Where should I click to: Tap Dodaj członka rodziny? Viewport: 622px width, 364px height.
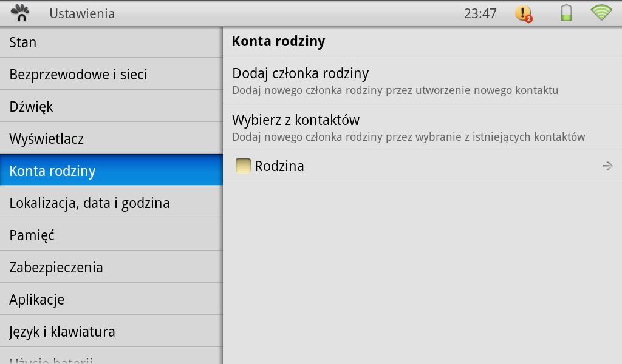[x=422, y=81]
